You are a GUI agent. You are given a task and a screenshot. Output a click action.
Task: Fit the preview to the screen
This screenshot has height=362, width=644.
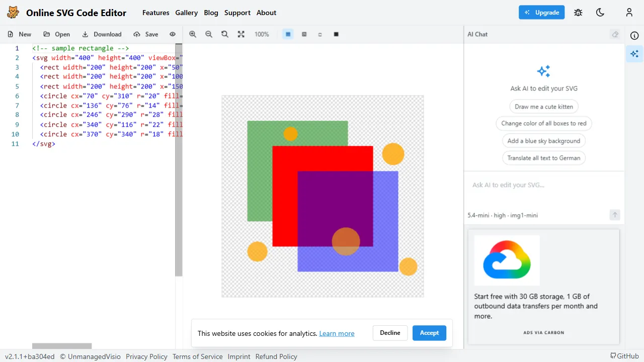coord(241,34)
